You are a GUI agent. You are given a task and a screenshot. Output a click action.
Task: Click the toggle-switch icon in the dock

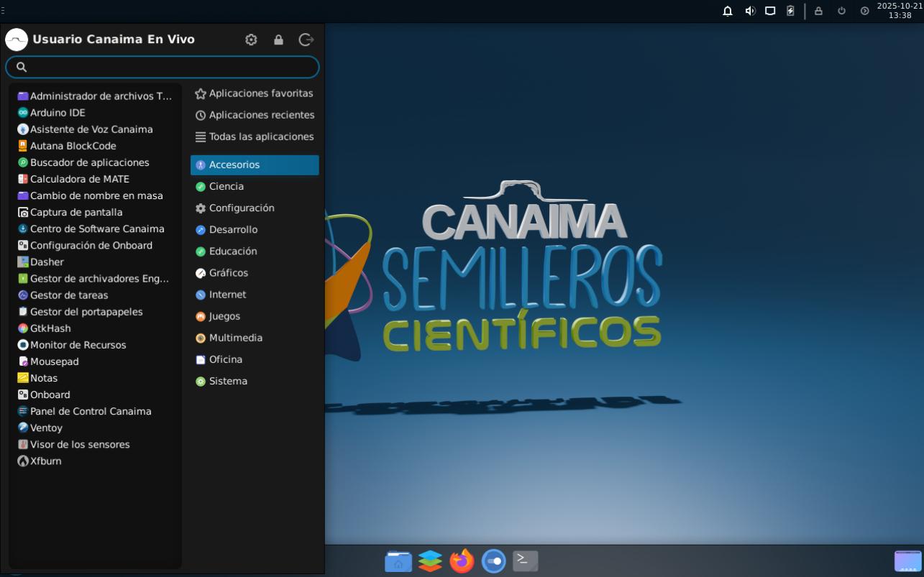tap(493, 560)
